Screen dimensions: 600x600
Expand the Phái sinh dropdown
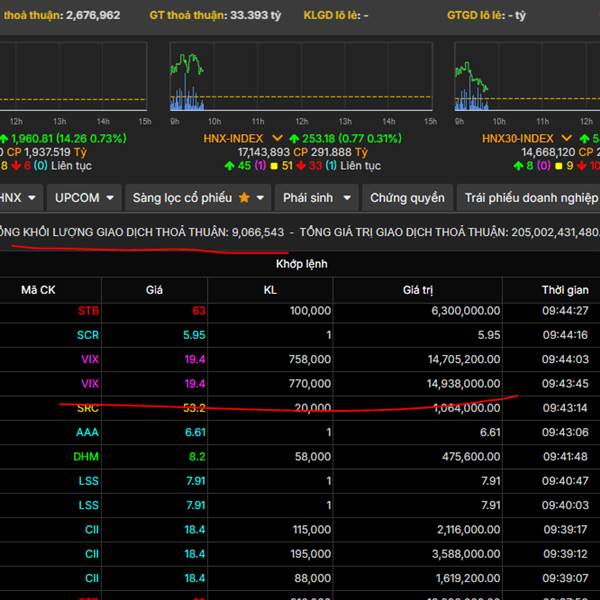tap(314, 198)
